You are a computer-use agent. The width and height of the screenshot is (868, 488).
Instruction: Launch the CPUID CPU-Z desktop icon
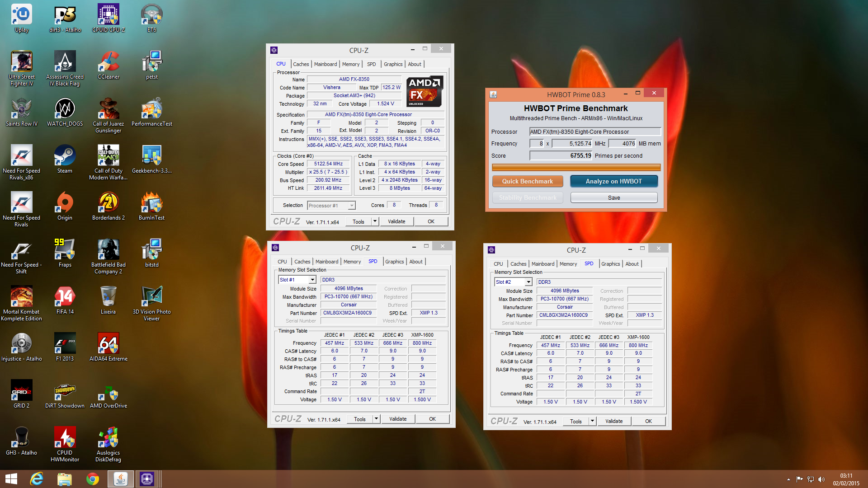pyautogui.click(x=108, y=19)
